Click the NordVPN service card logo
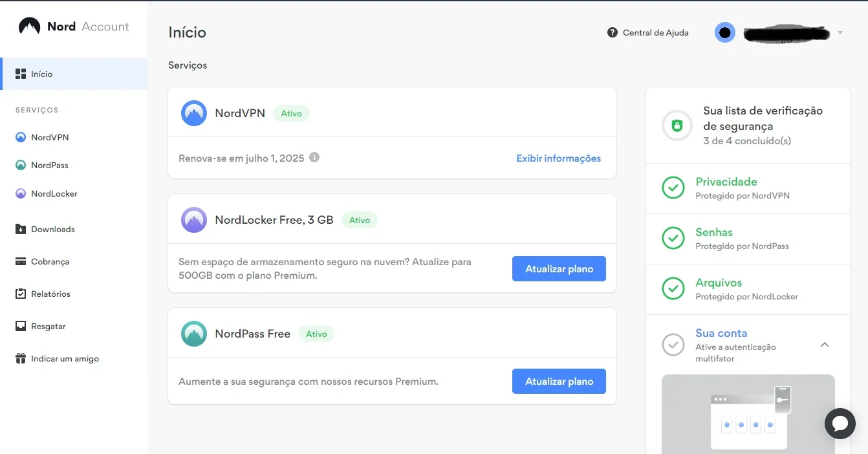Image resolution: width=868 pixels, height=454 pixels. click(194, 113)
